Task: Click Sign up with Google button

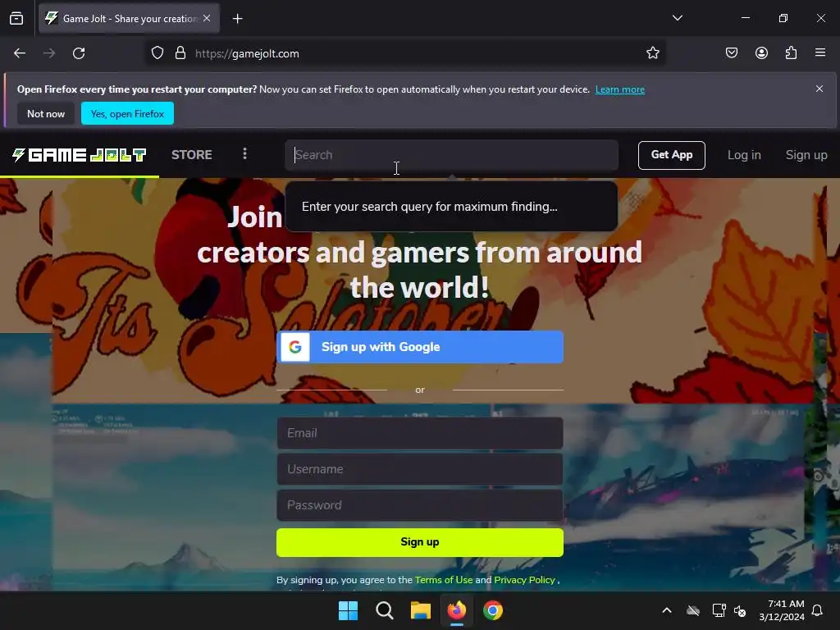Action: pyautogui.click(x=420, y=347)
